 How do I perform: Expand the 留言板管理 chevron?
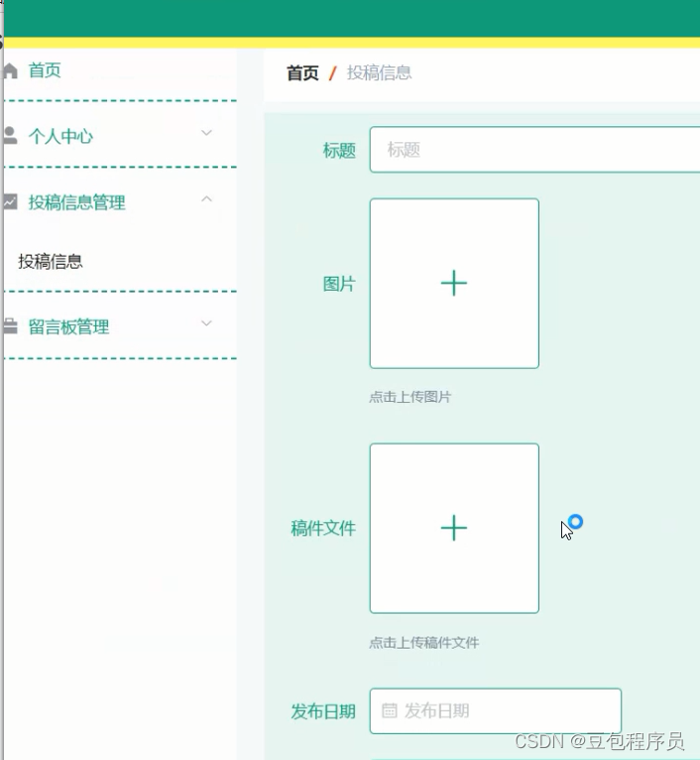click(x=207, y=323)
